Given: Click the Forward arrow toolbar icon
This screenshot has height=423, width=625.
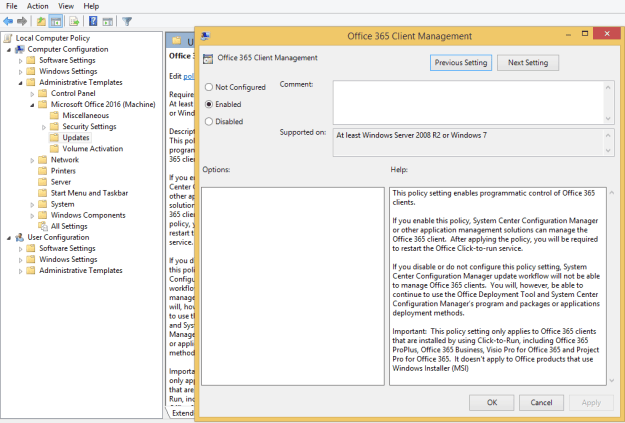Looking at the screenshot, I should pyautogui.click(x=22, y=21).
